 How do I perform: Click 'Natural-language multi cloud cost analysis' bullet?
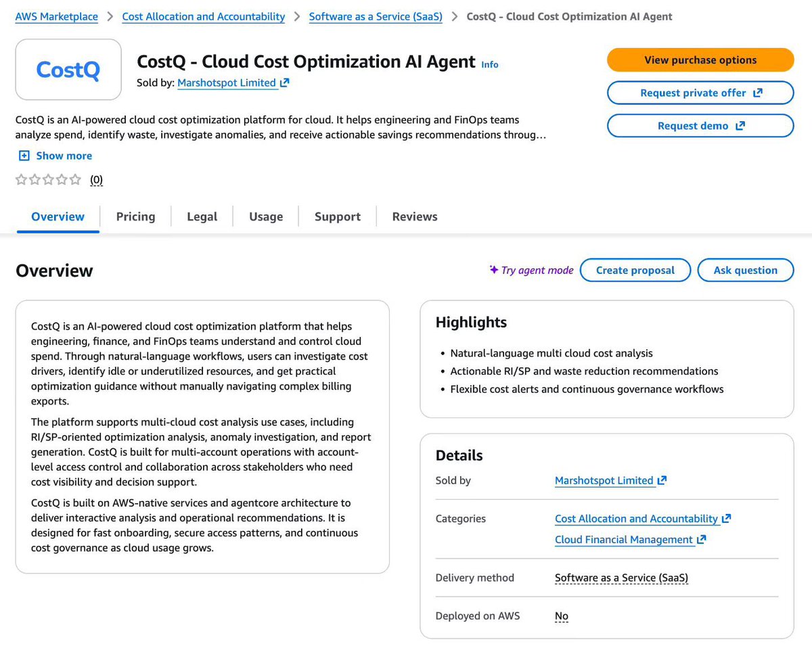[x=551, y=353]
